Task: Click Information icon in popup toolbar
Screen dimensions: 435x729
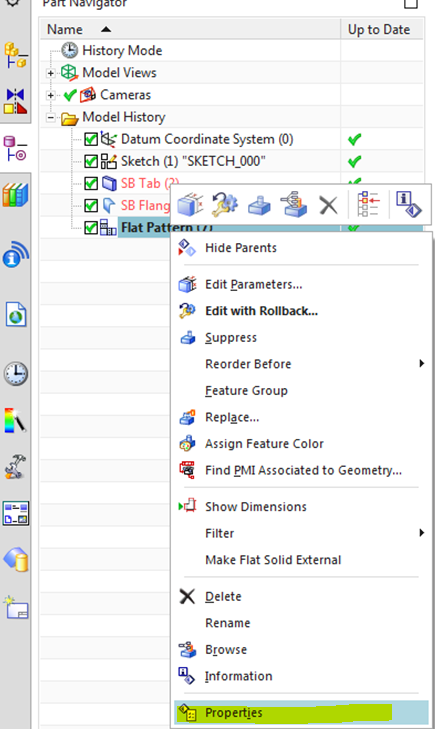Action: [408, 205]
